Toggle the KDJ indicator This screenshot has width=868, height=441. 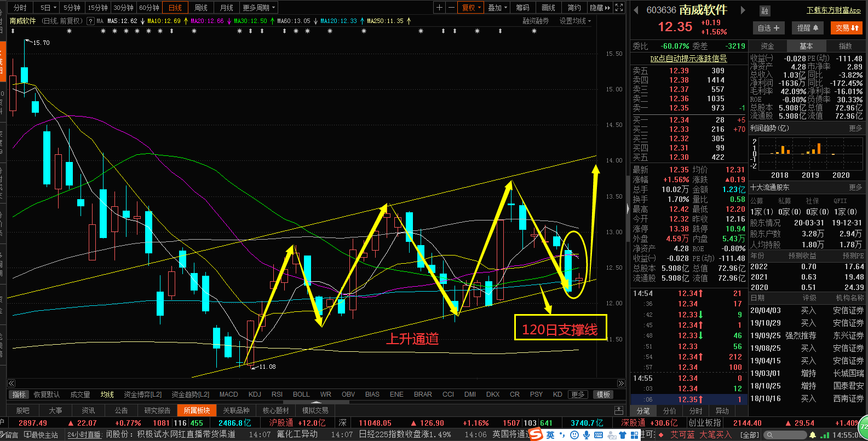[255, 394]
